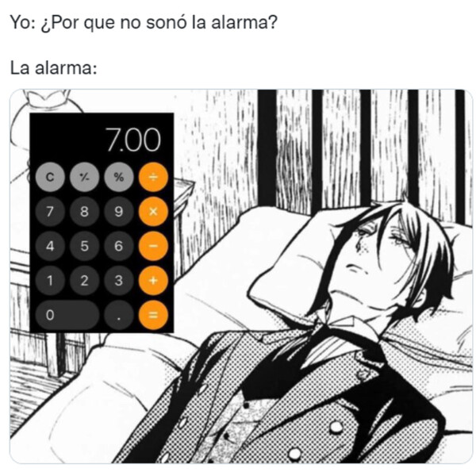Tap the orange equals button
This screenshot has height=472, width=476.
coord(153,315)
